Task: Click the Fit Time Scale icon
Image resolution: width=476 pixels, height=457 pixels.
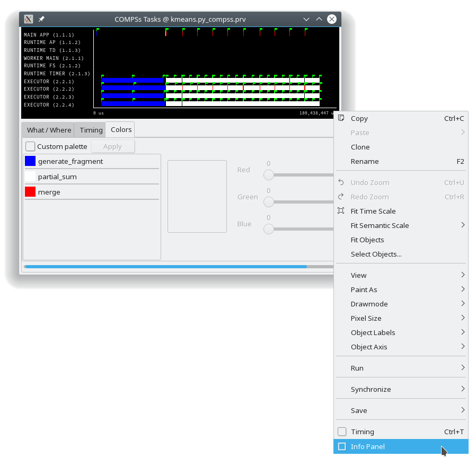Action: click(x=341, y=210)
